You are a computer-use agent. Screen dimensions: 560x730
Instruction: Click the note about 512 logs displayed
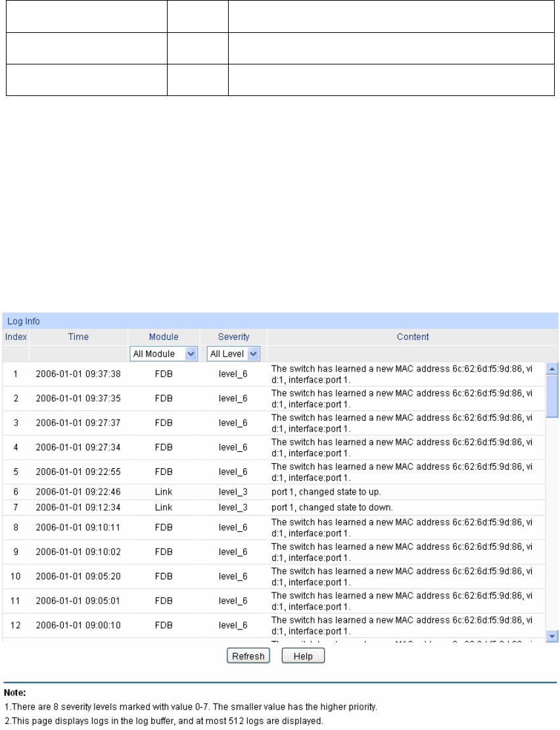tap(163, 721)
